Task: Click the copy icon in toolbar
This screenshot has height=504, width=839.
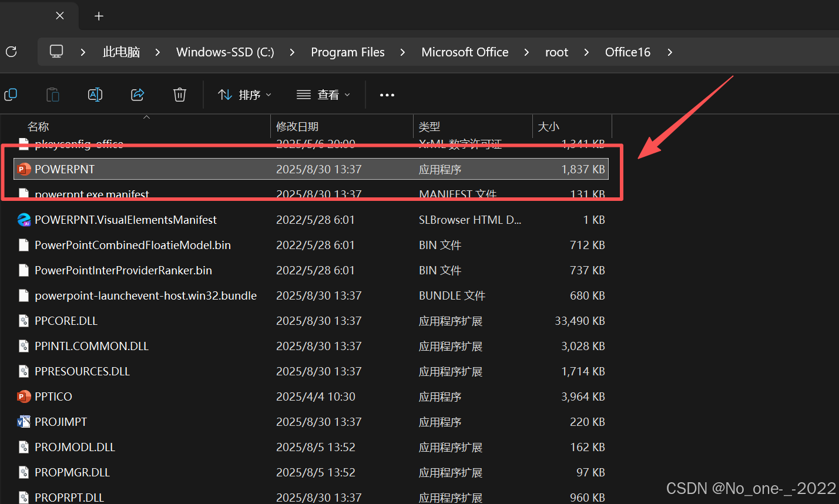Action: [x=11, y=95]
